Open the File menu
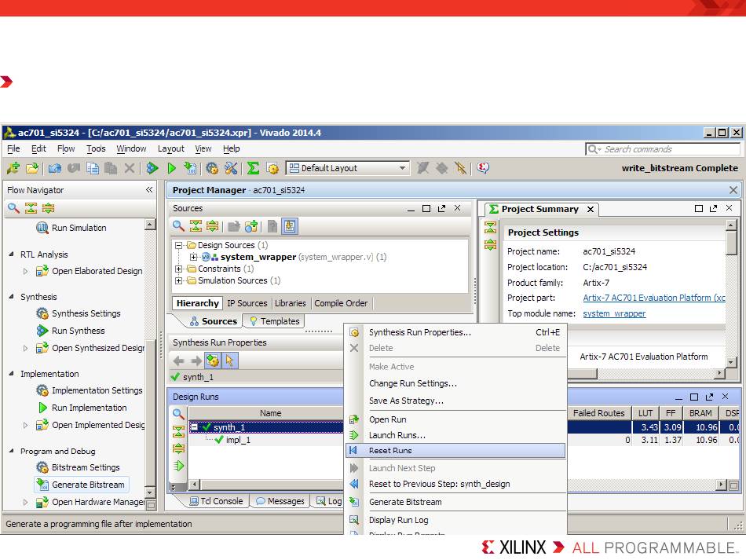The width and height of the screenshot is (746, 560). coord(13,149)
